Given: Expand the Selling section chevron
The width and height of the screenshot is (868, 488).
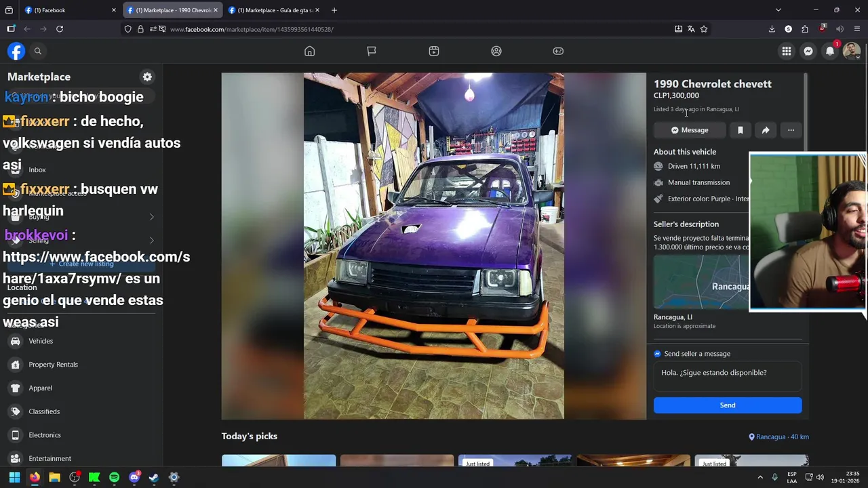Looking at the screenshot, I should [x=151, y=241].
